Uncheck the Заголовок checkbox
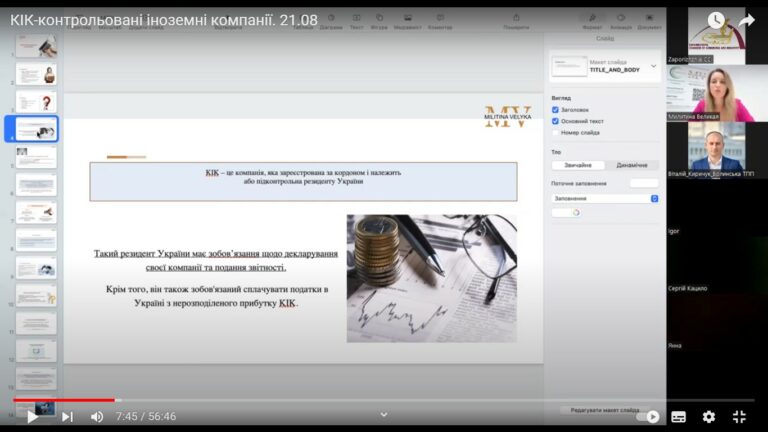768x432 pixels. (556, 109)
